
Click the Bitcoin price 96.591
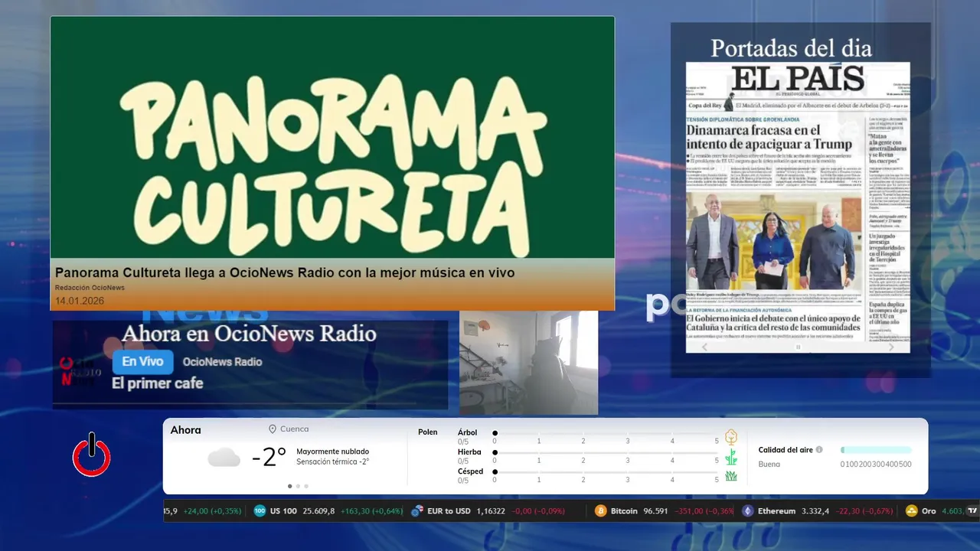pos(658,511)
